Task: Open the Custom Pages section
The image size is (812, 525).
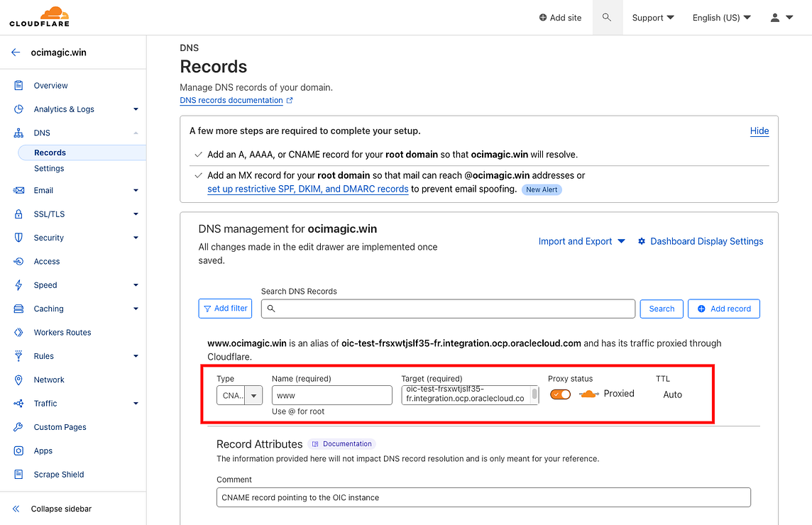Action: (60, 427)
